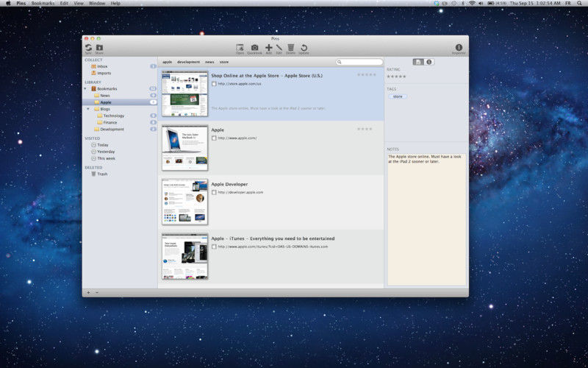This screenshot has width=588, height=368.
Task: Remove folder with bottom minus button
Action: pyautogui.click(x=97, y=292)
